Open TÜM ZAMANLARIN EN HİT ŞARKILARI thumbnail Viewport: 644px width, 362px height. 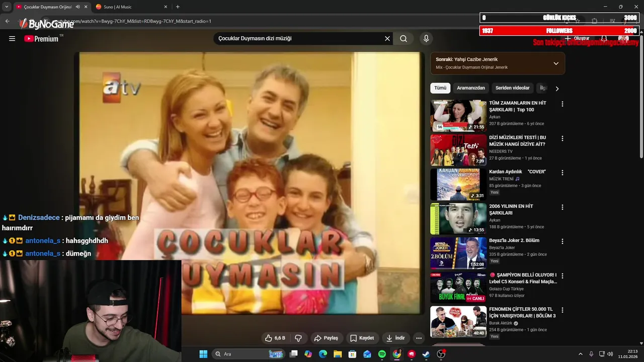(x=458, y=116)
